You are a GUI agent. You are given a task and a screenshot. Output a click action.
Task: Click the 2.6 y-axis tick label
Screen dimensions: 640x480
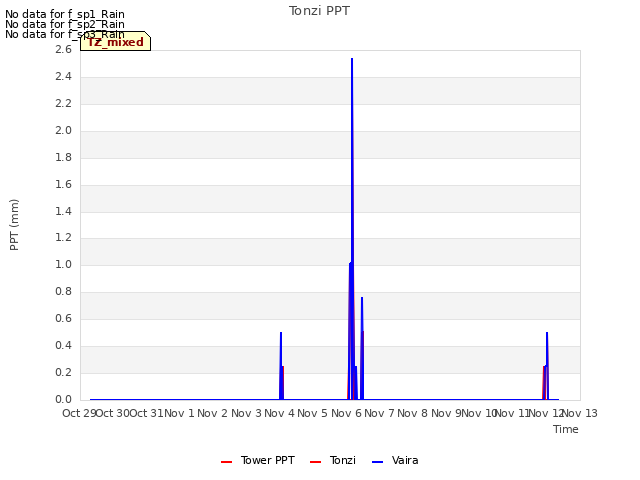[63, 49]
